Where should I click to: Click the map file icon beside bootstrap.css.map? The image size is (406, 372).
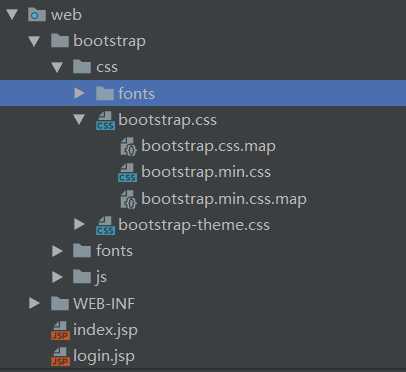[128, 147]
